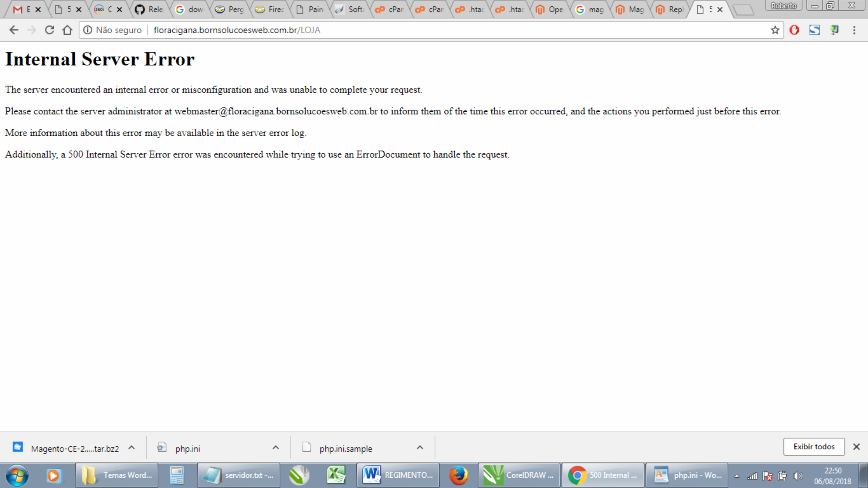Open Chrome three-dot menu
868x488 pixels.
pyautogui.click(x=854, y=30)
